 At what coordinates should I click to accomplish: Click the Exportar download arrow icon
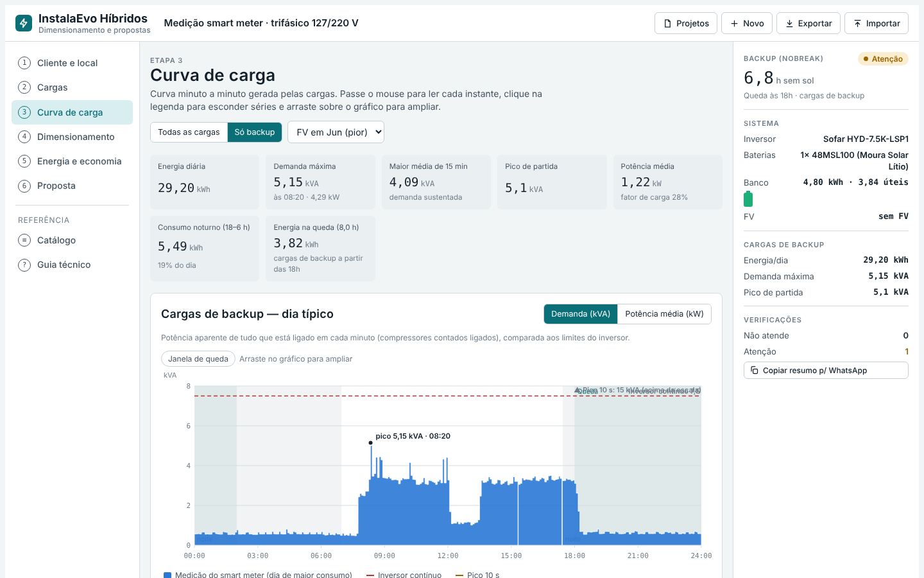click(789, 24)
